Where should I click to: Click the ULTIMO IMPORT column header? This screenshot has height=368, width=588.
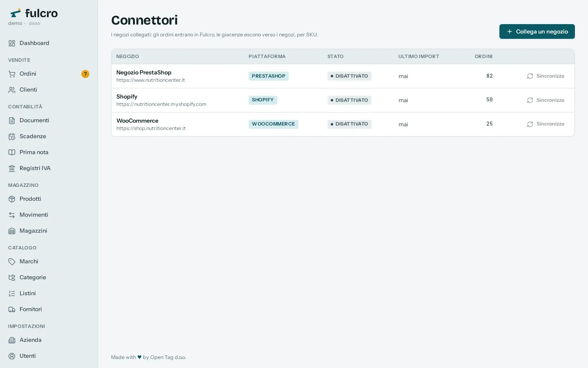(419, 56)
